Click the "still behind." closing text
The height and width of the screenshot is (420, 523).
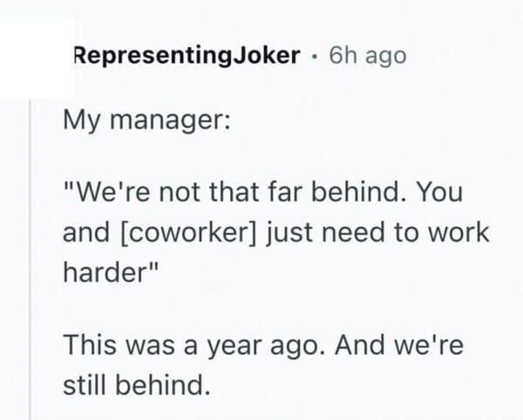pyautogui.click(x=137, y=383)
